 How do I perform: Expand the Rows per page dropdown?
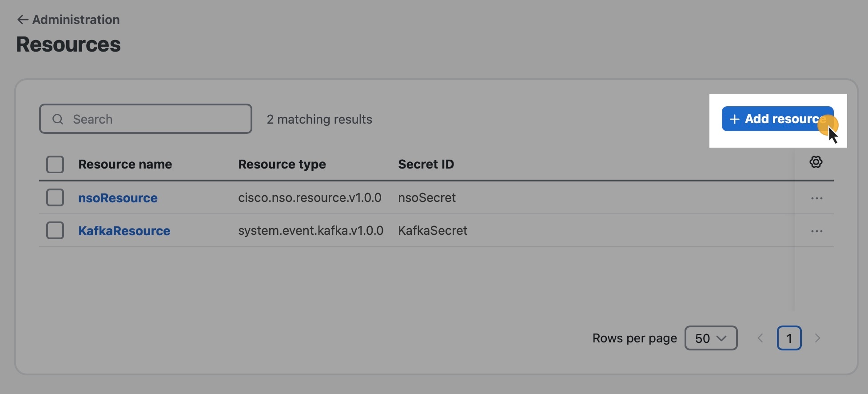pyautogui.click(x=711, y=338)
